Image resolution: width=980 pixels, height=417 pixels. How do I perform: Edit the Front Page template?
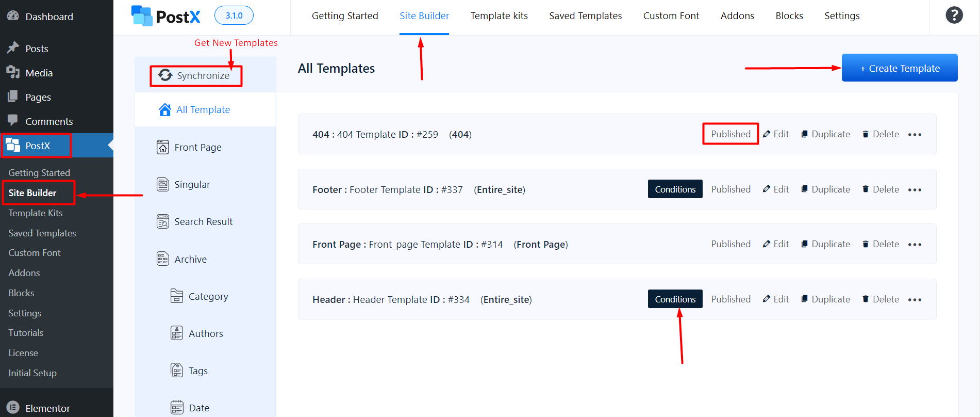click(776, 244)
